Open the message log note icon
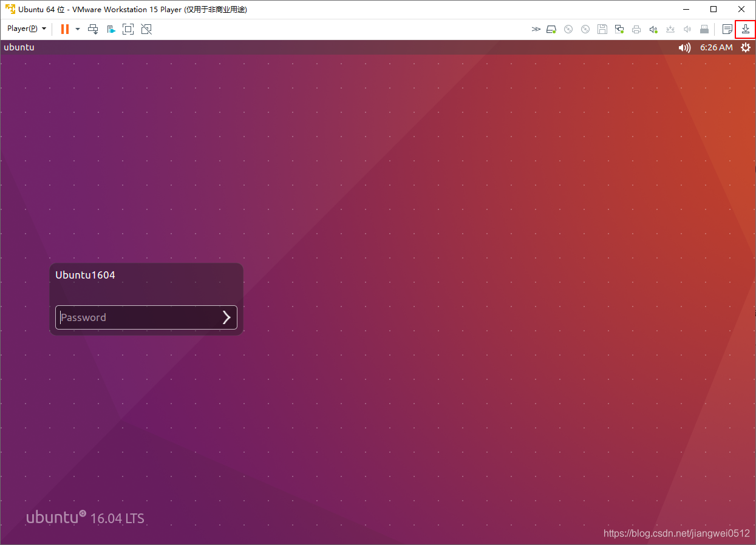Image resolution: width=756 pixels, height=545 pixels. pyautogui.click(x=727, y=29)
